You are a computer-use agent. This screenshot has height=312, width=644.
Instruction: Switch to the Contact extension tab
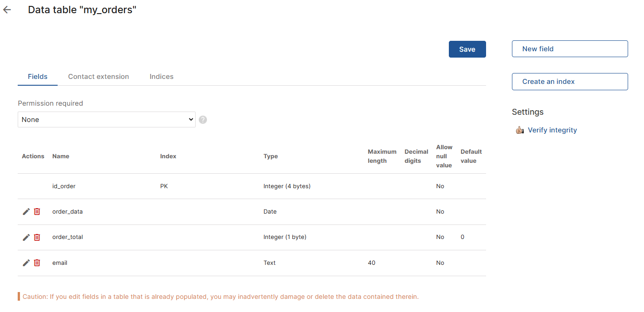click(x=98, y=76)
